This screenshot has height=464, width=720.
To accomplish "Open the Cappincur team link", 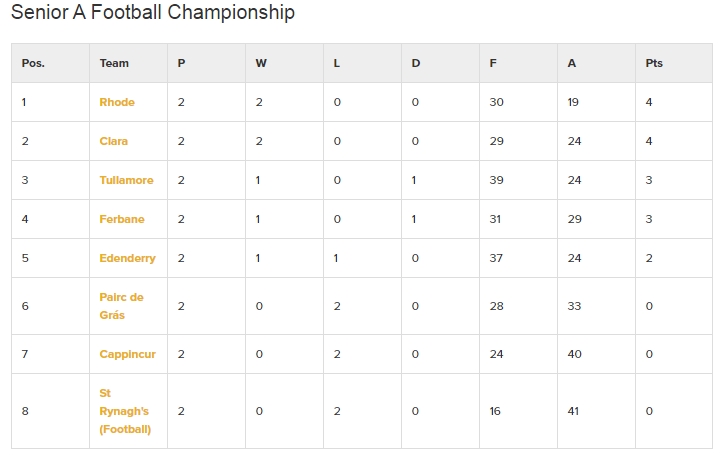I will tap(127, 354).
